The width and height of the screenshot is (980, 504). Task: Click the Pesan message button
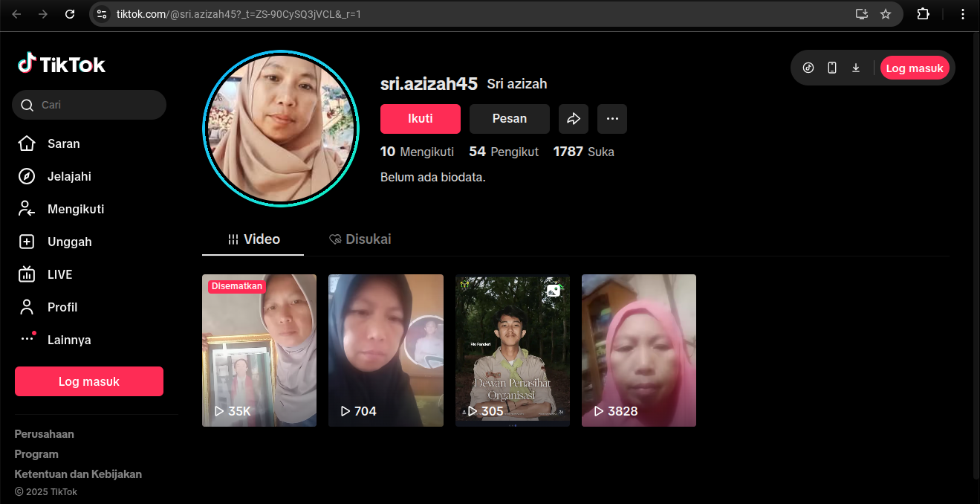(510, 119)
